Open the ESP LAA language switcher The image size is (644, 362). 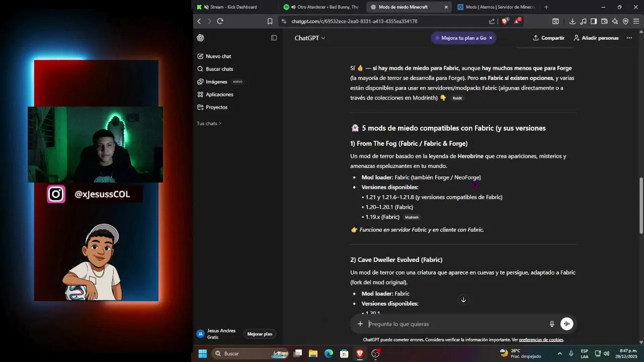(x=584, y=353)
